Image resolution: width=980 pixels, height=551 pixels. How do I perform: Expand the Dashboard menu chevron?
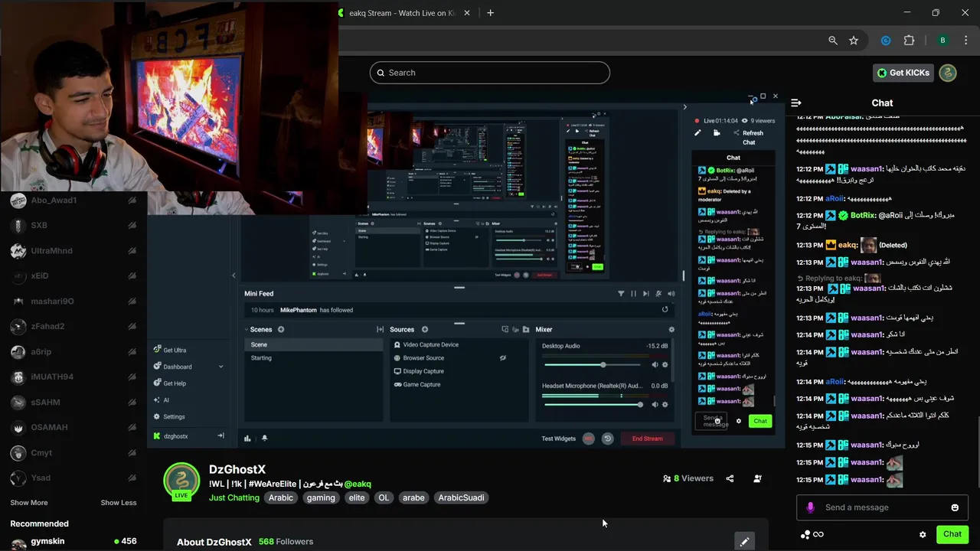220,367
